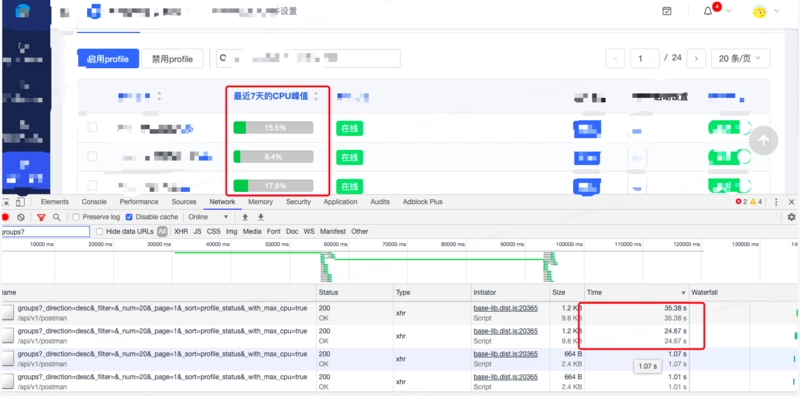Viewport: 800px width, 396px height.
Task: Expand the chevron next to notification bell
Action: [729, 11]
